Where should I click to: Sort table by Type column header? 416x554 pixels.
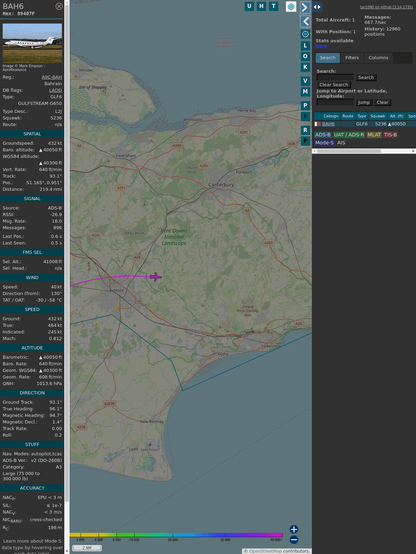tap(362, 116)
